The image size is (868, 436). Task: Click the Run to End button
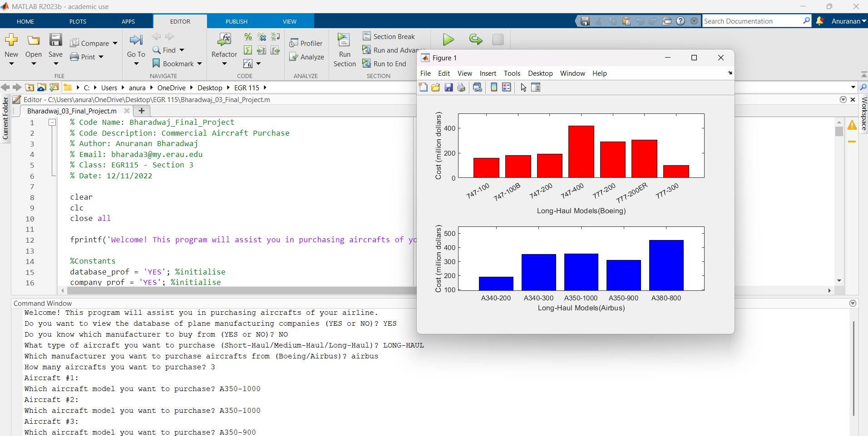385,64
